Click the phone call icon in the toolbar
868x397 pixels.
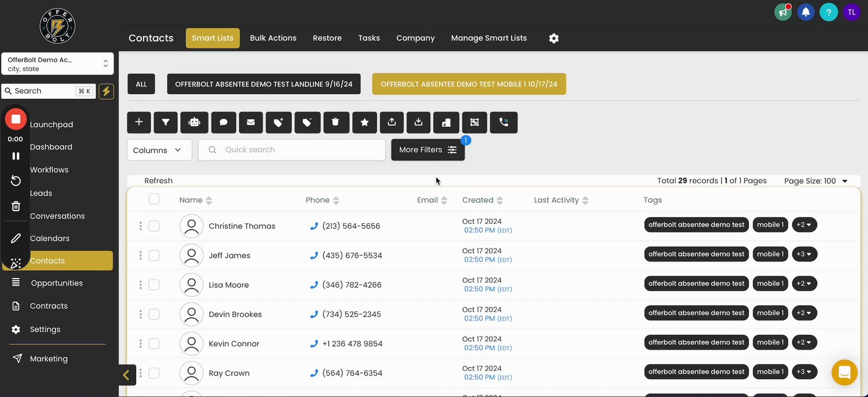(x=504, y=122)
